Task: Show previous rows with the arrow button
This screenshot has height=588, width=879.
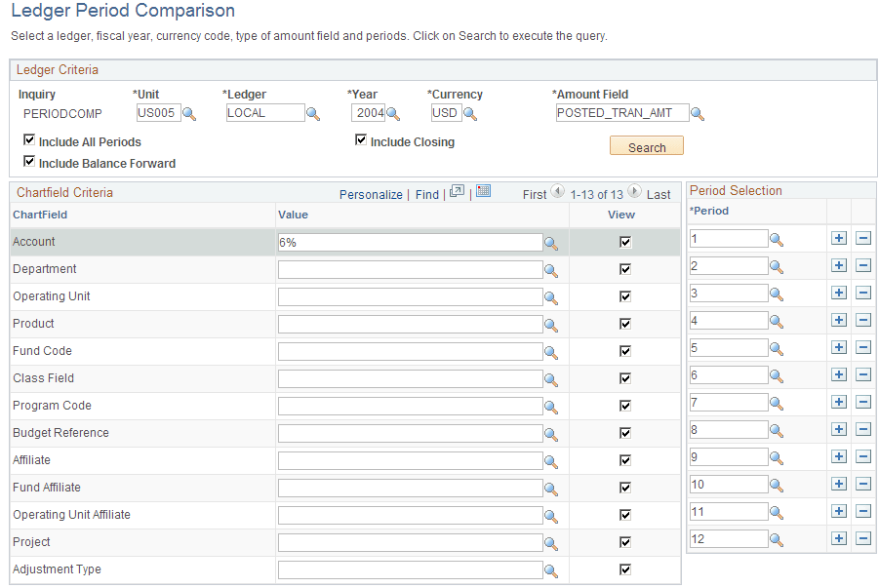Action: (557, 193)
